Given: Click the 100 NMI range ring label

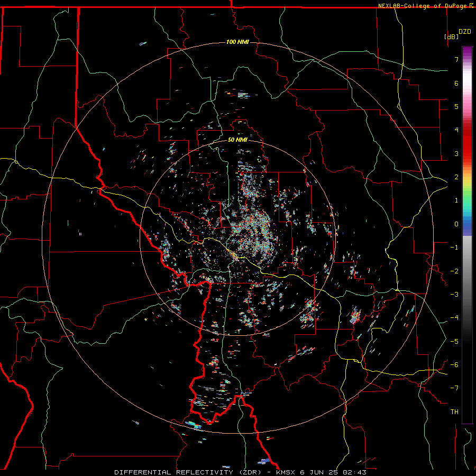Looking at the screenshot, I should point(237,42).
